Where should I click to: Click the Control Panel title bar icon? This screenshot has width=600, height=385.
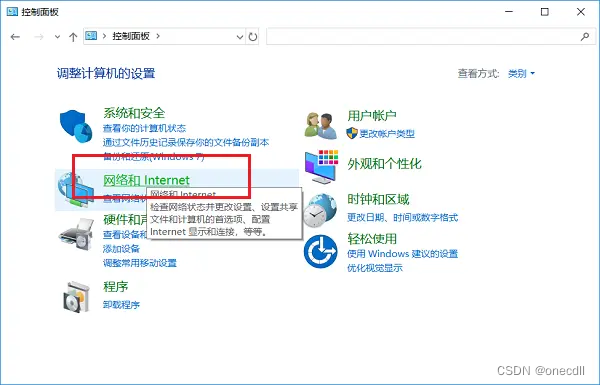click(12, 12)
